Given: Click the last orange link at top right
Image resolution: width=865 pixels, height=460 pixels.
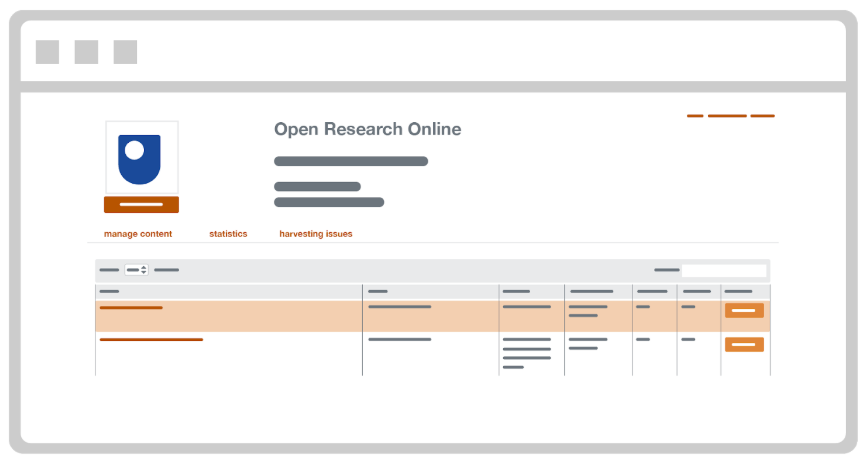Looking at the screenshot, I should pyautogui.click(x=762, y=116).
